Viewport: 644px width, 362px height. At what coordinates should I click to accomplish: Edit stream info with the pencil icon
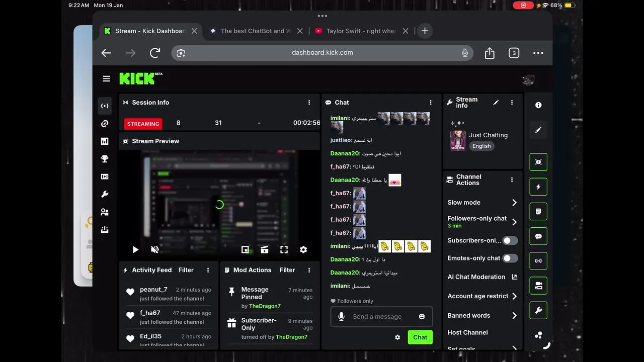496,103
